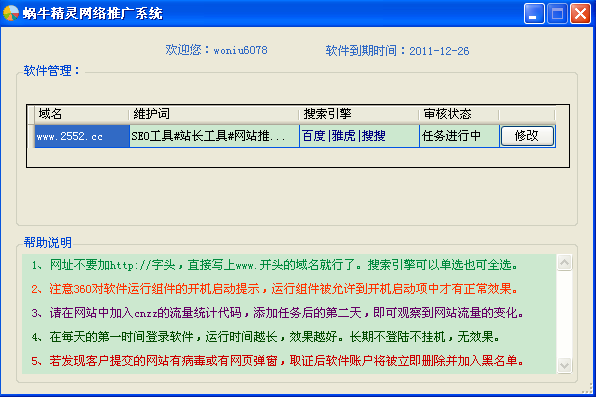Click the row selector for www.2552.cc

pyautogui.click(x=31, y=136)
